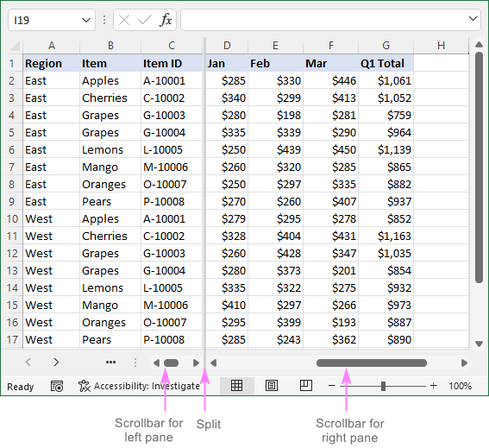Select the $890 total cell
Screen dimensions: 489x448
(x=386, y=339)
